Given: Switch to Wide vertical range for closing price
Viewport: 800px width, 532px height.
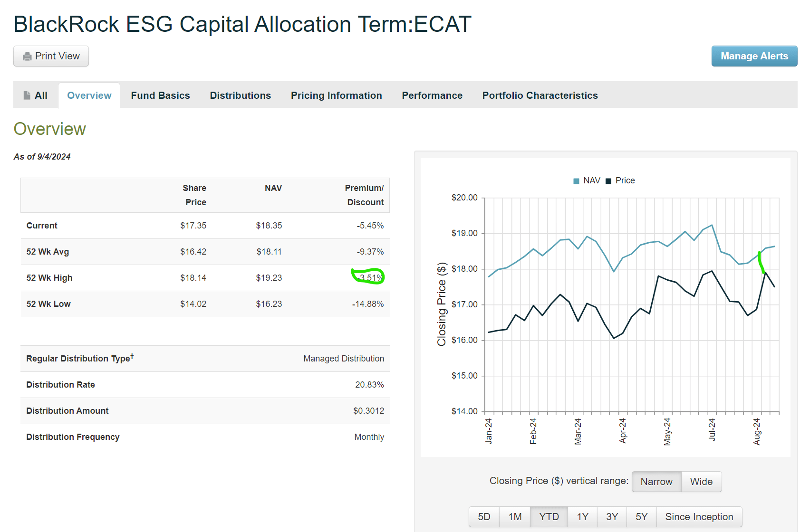Looking at the screenshot, I should 701,482.
